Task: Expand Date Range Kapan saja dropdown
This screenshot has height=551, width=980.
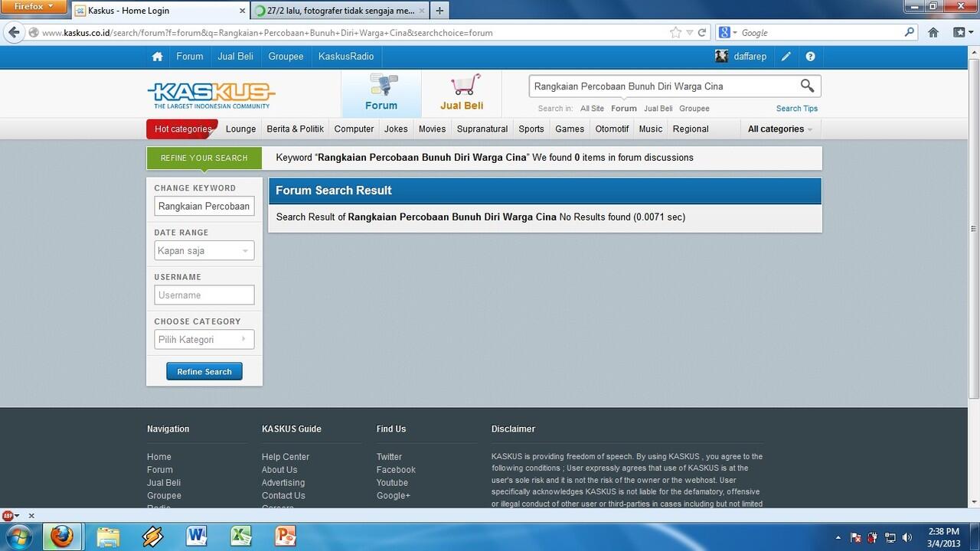Action: tap(204, 251)
